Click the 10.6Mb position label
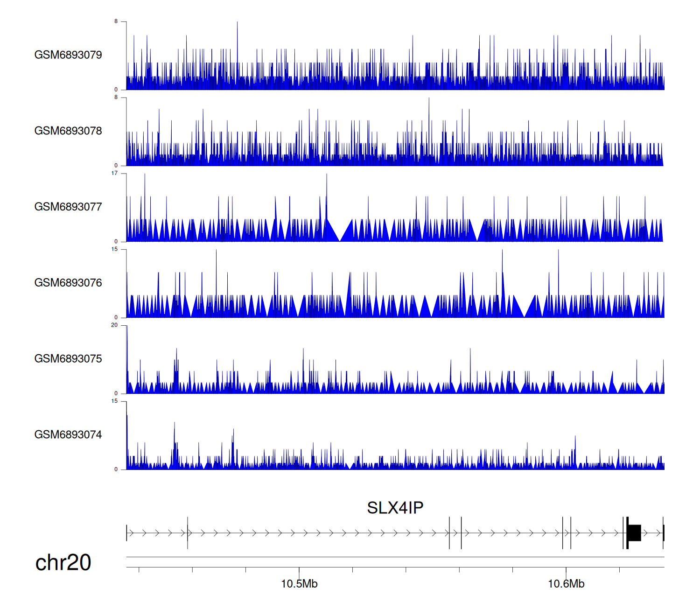 [566, 584]
